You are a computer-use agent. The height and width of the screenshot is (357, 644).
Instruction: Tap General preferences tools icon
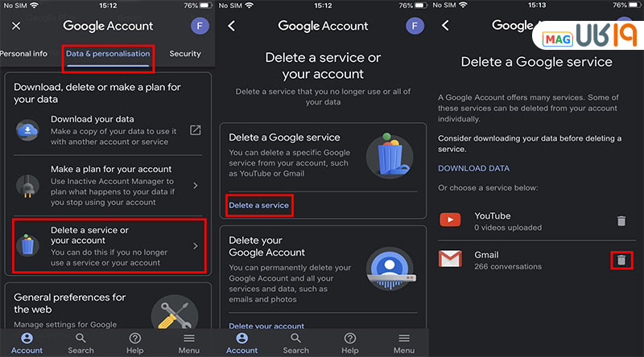tap(175, 314)
